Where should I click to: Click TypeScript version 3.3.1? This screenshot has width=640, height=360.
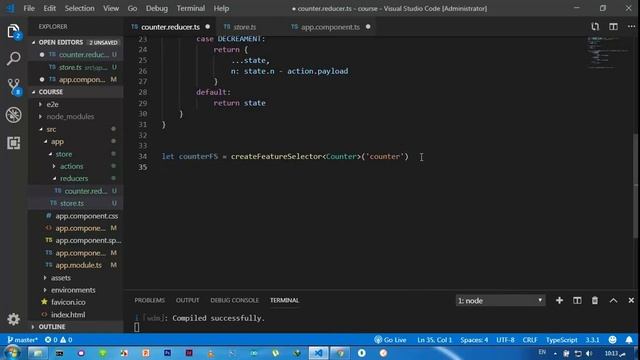tap(592, 340)
